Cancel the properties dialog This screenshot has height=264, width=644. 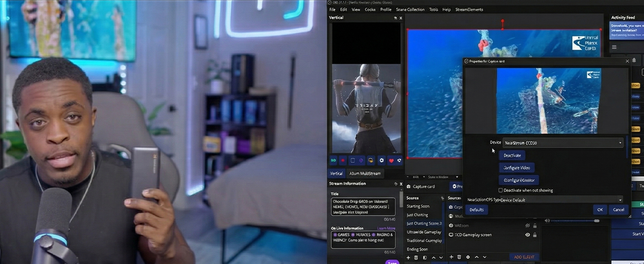618,210
